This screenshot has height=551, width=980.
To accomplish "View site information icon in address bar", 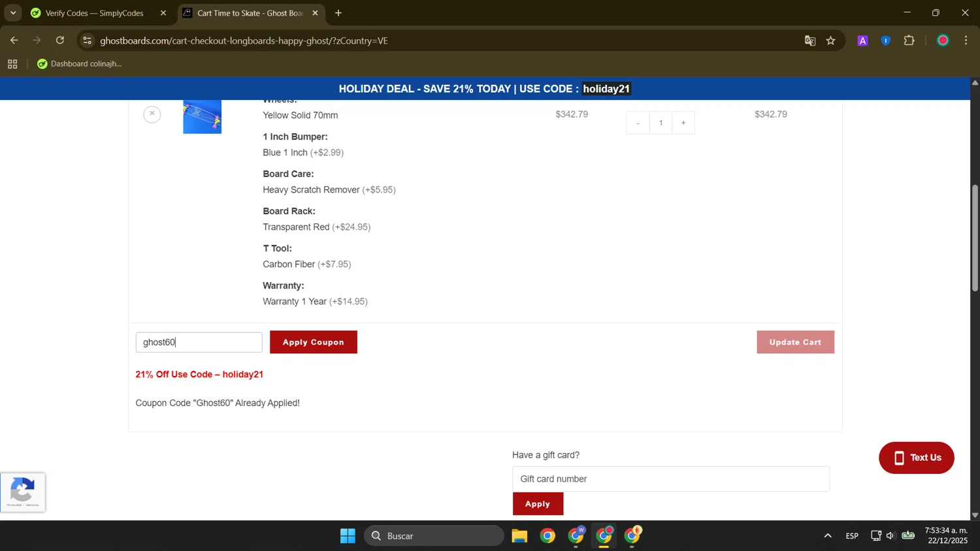I will pos(88,40).
